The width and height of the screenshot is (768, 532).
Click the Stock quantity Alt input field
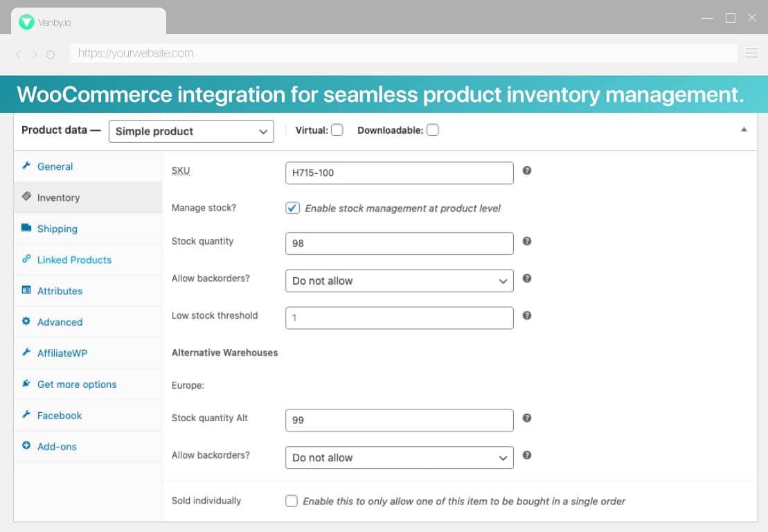coord(399,420)
